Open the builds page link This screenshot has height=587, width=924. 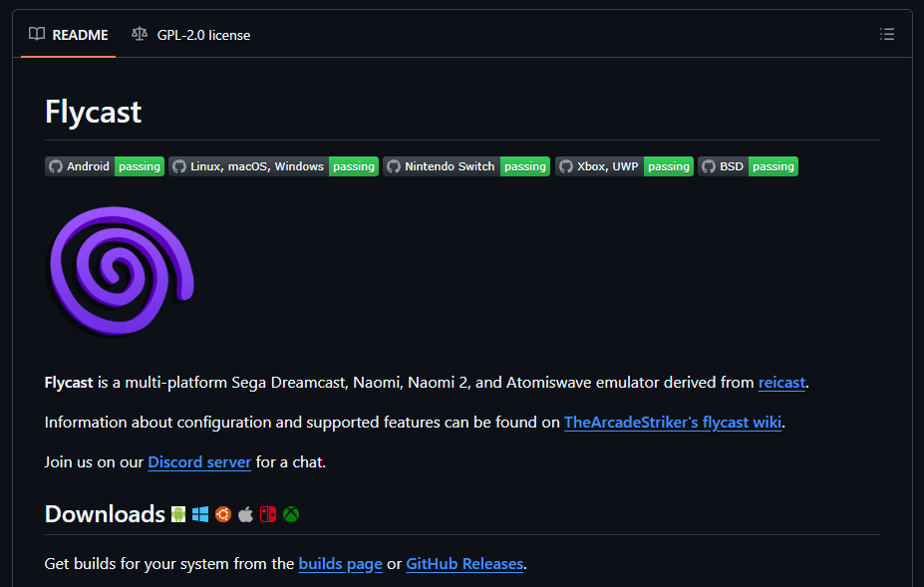tap(340, 564)
